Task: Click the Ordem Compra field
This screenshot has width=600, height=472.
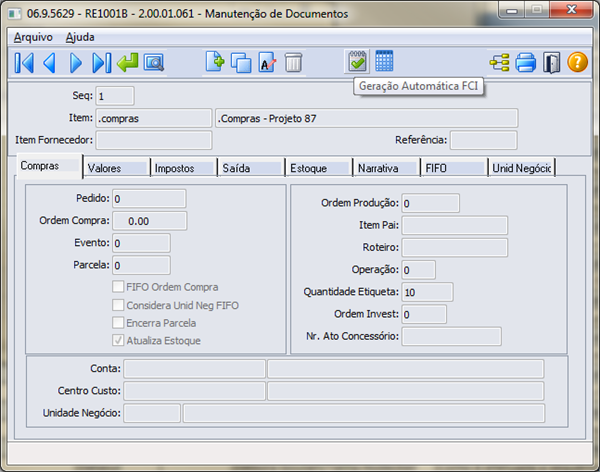Action: point(150,221)
